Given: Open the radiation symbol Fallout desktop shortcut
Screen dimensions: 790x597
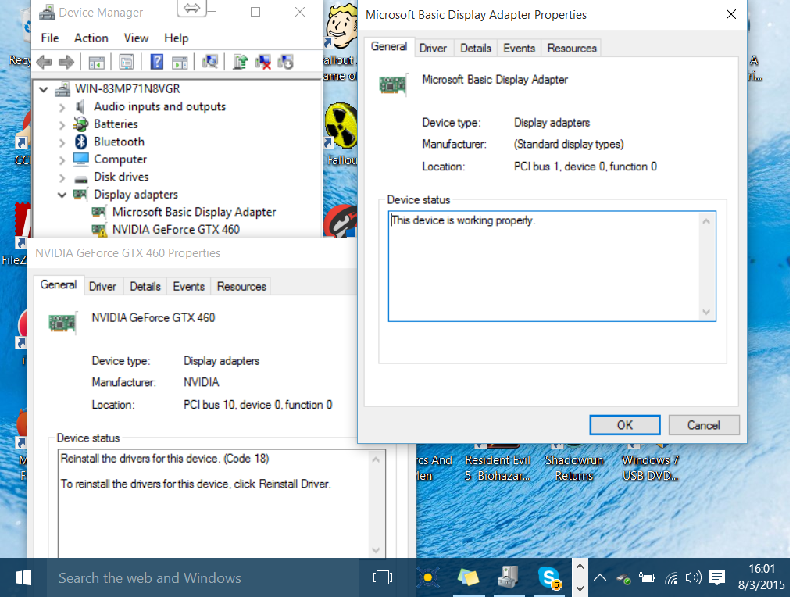Looking at the screenshot, I should click(341, 133).
